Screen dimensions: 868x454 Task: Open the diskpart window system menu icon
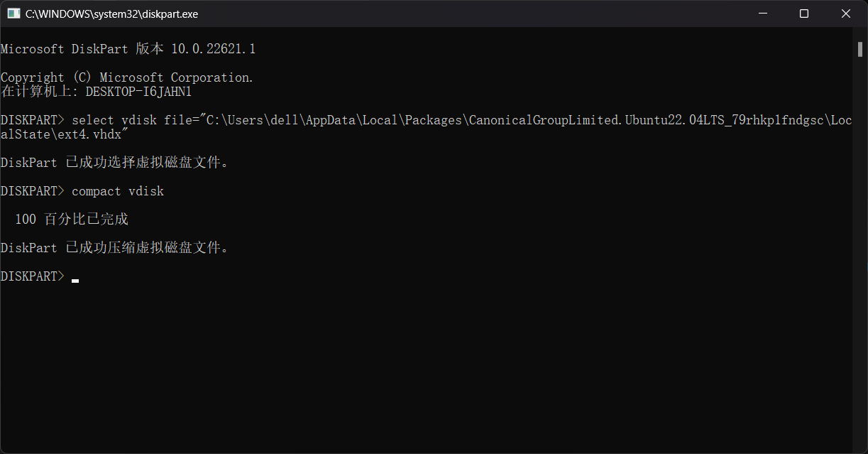pyautogui.click(x=13, y=13)
